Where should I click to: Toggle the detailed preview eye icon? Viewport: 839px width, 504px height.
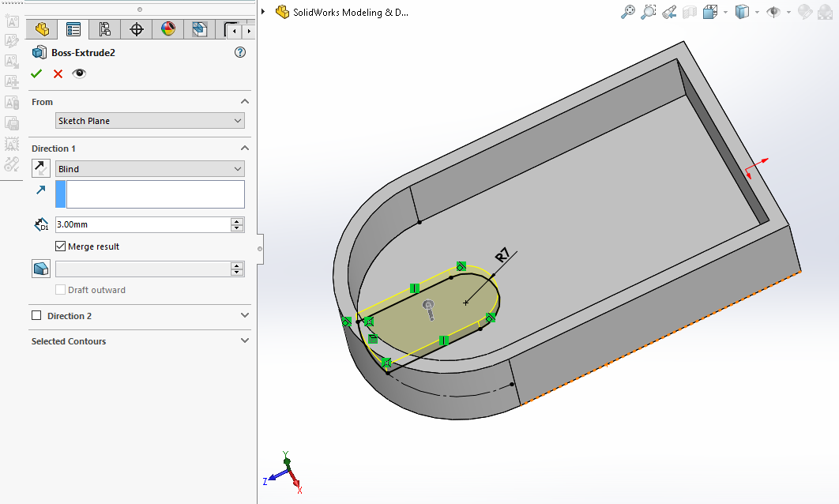point(79,73)
